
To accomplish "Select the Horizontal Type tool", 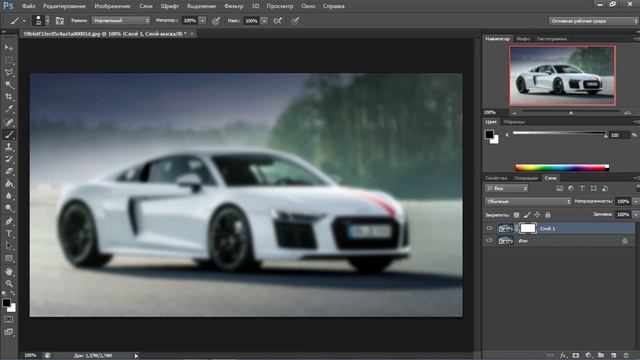I will pyautogui.click(x=9, y=234).
